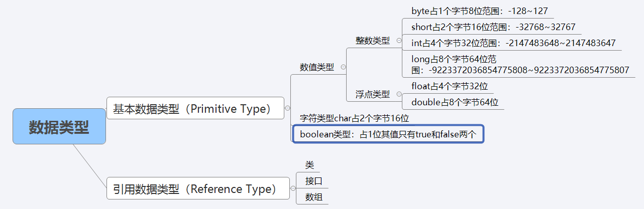Pick the double 64位 subtopic

coord(455,102)
